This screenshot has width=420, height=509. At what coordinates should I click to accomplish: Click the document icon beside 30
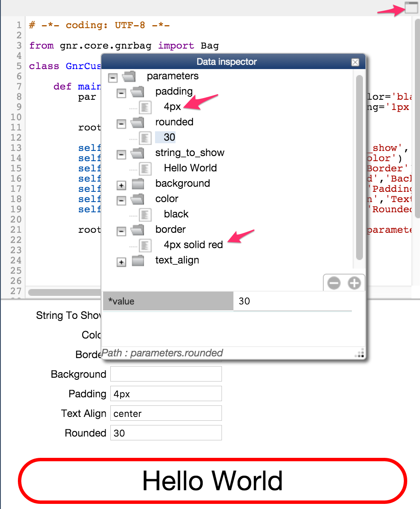pyautogui.click(x=145, y=138)
